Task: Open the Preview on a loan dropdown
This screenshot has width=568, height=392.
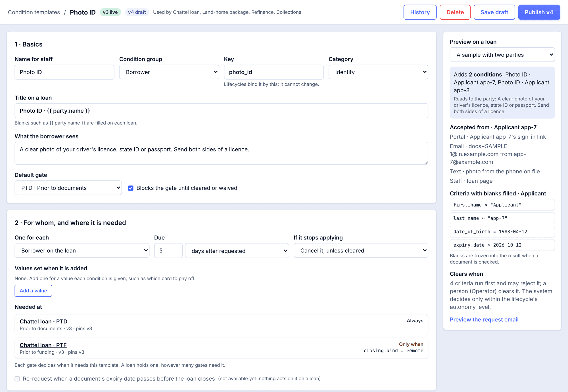Action: (x=502, y=55)
